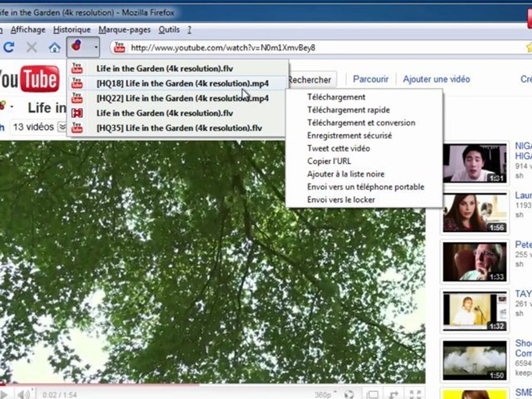The height and width of the screenshot is (399, 532).
Task: Click the YouTube icon beside the first flv entry
Action: tap(77, 68)
